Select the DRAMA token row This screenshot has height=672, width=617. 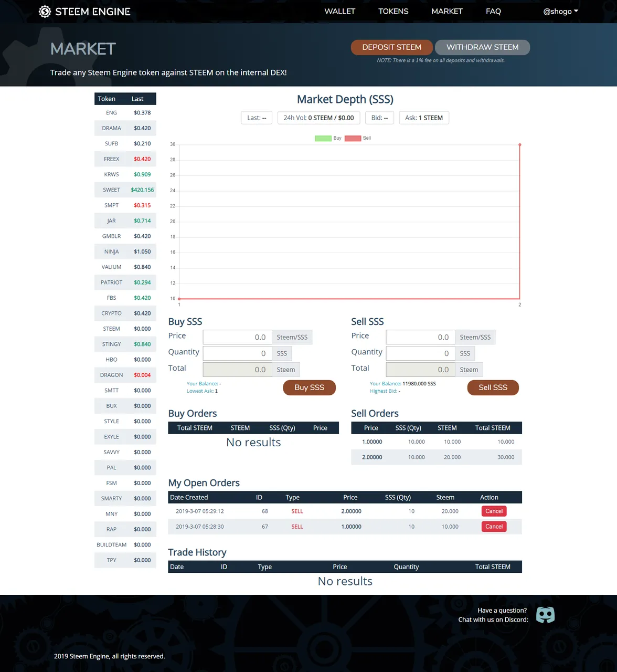(x=125, y=128)
